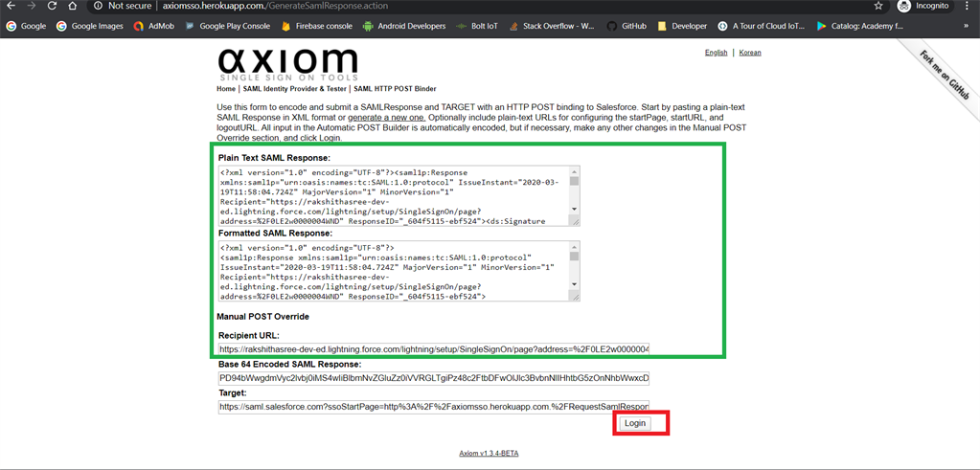Click 'Recipient URL:' label

(x=249, y=336)
